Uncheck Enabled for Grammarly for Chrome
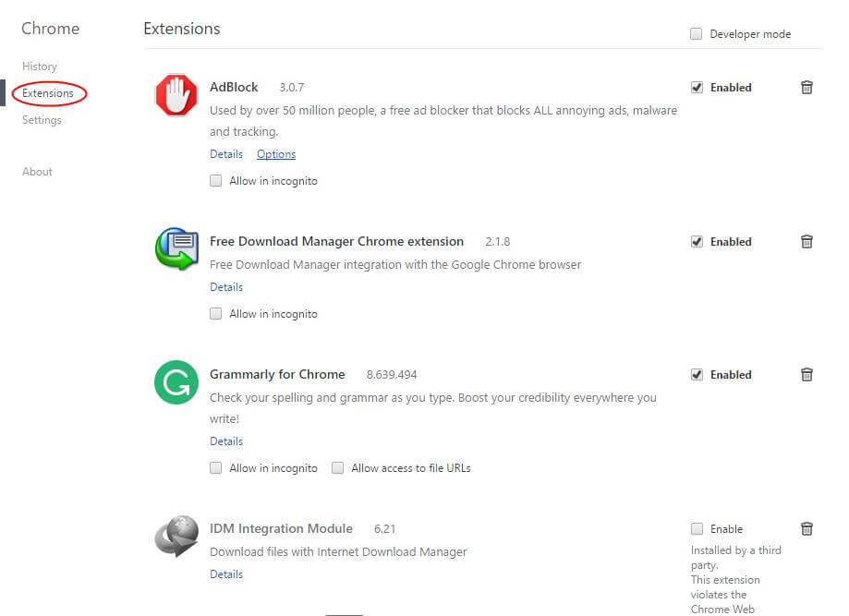Viewport: 849px width, 616px height. point(697,375)
